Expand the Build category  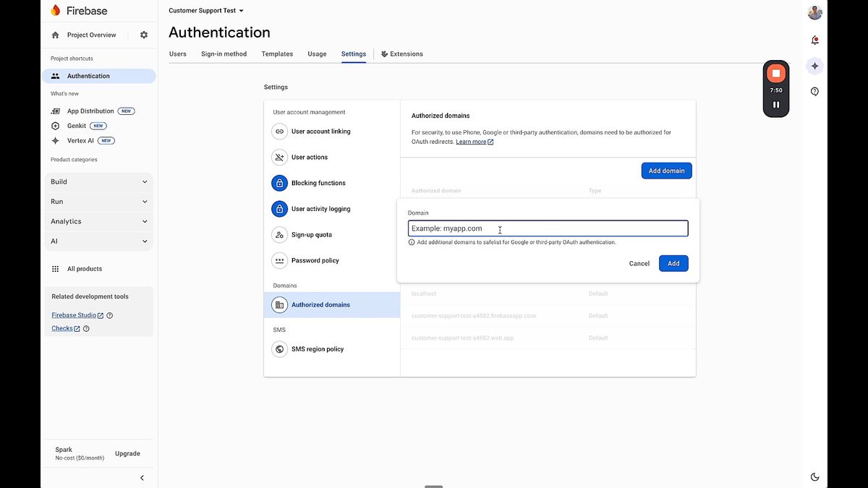point(99,182)
